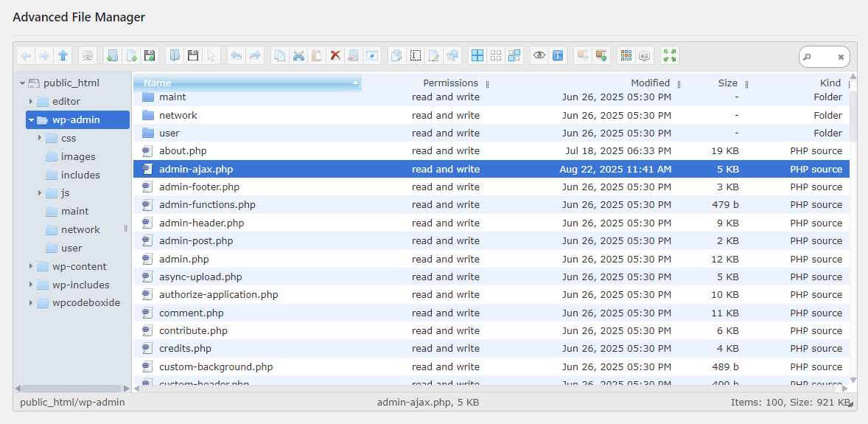Viewport: 868px width, 424px height.
Task: Sort files by Size column header
Action: point(727,83)
